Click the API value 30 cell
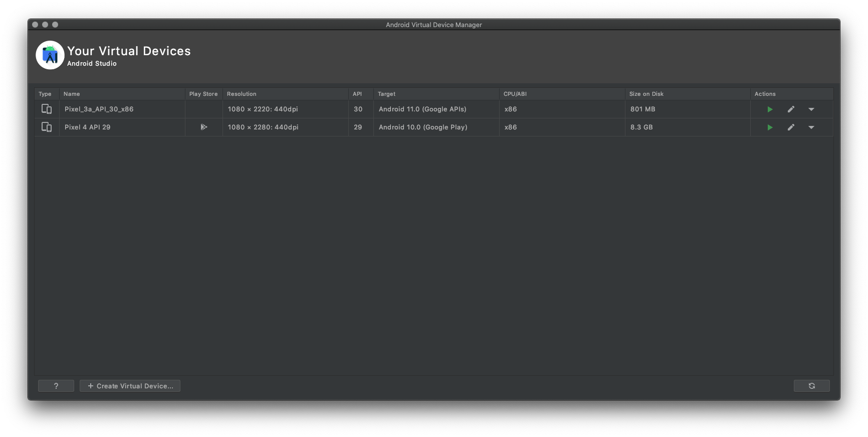Viewport: 868px width, 437px height. (x=361, y=109)
